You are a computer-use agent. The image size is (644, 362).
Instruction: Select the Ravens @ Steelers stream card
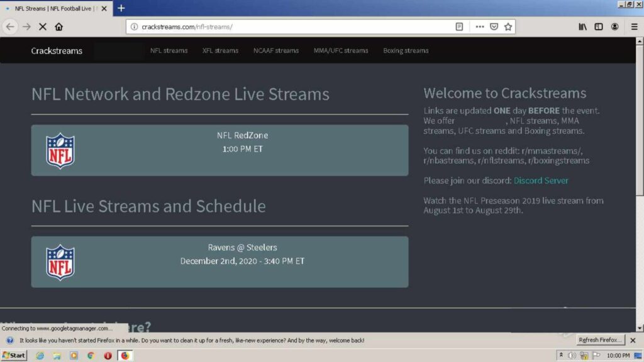click(220, 261)
